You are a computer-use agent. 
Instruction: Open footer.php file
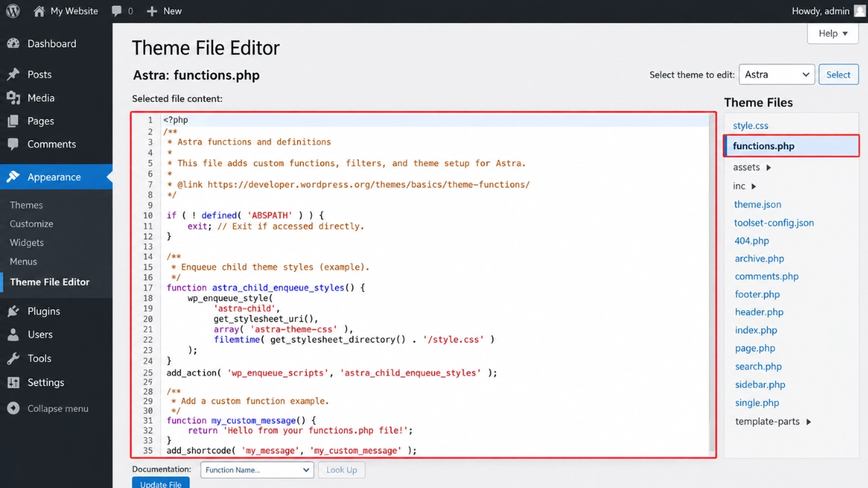coord(757,294)
